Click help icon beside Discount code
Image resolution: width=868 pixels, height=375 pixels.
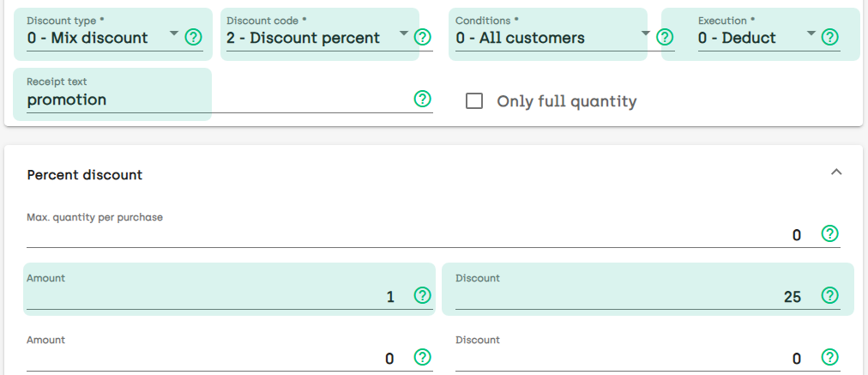[x=422, y=37]
